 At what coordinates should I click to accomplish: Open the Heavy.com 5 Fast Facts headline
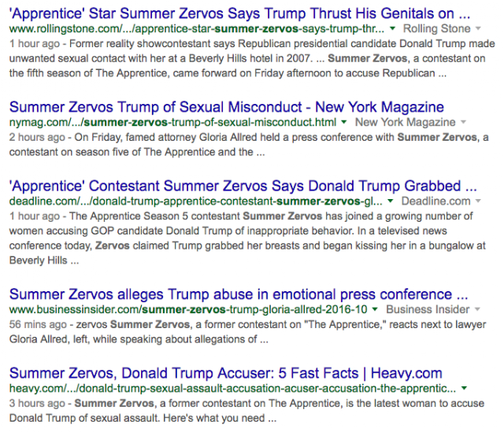point(225,372)
